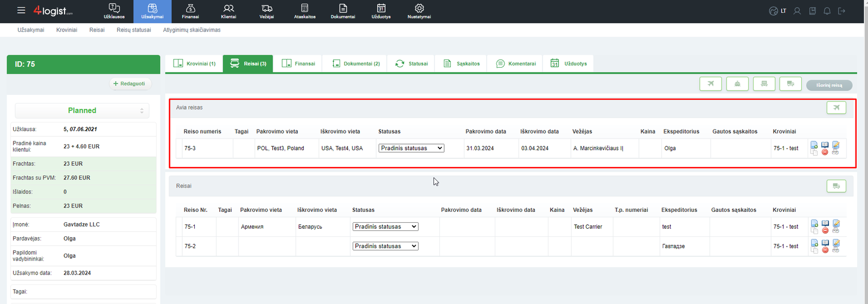Add rail trip with train button
This screenshot has height=304, width=868.
(764, 84)
